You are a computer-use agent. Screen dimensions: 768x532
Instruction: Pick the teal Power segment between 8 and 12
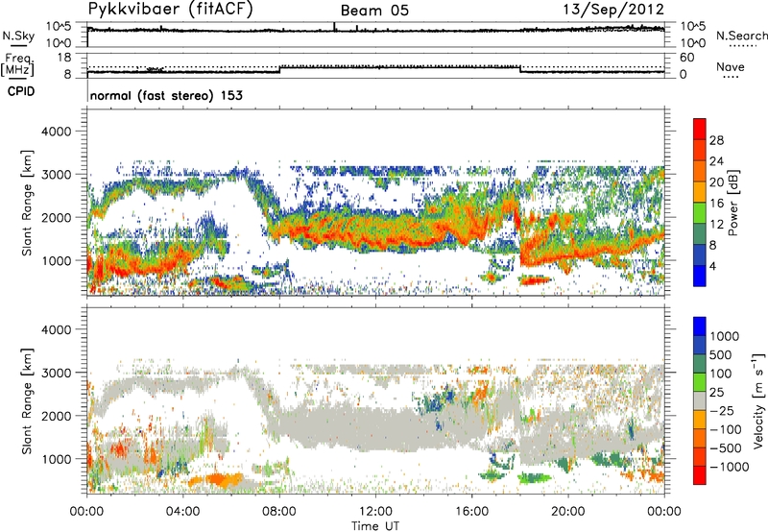tap(700, 234)
